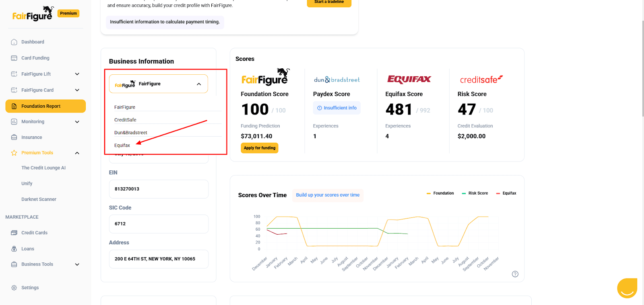The width and height of the screenshot is (644, 305).
Task: Click the Card Funding icon in sidebar
Action: 14,58
